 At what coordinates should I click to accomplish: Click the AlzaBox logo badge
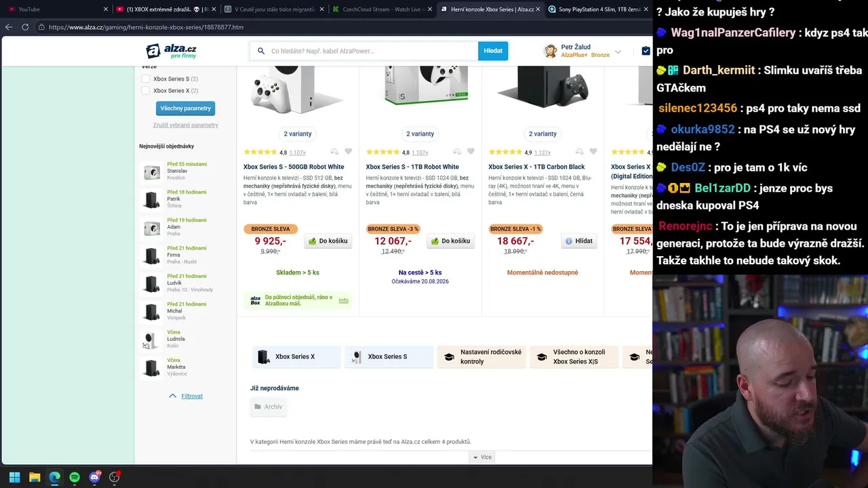(255, 300)
